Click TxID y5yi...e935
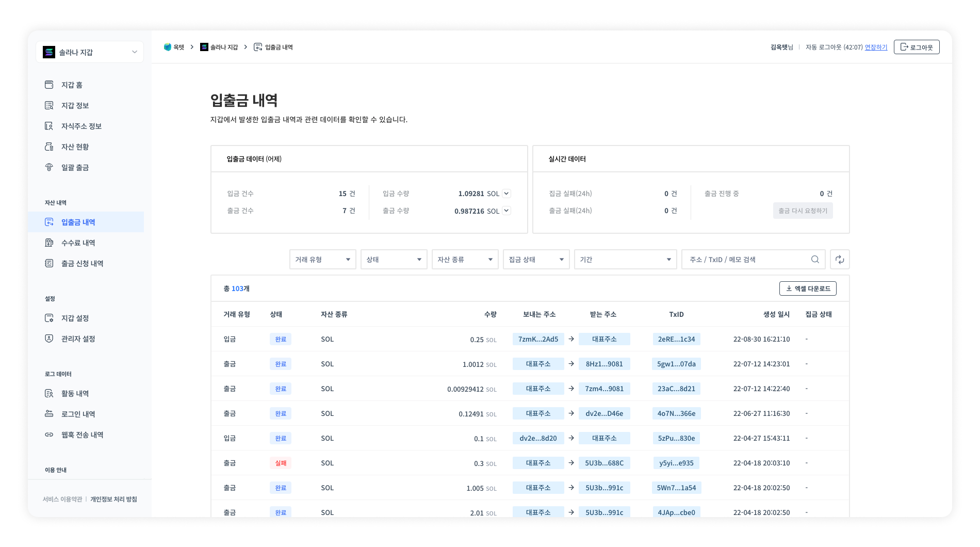Screen dimensions: 980x547 [x=676, y=463]
